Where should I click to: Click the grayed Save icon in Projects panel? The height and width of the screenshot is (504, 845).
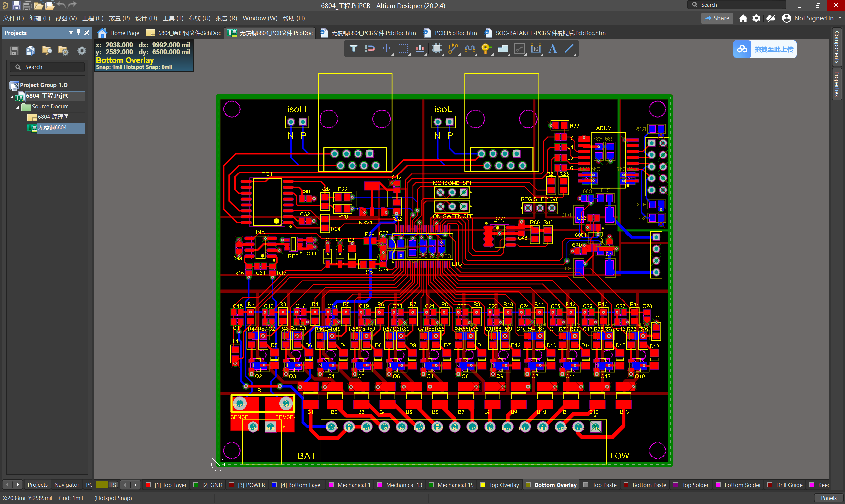(x=14, y=50)
